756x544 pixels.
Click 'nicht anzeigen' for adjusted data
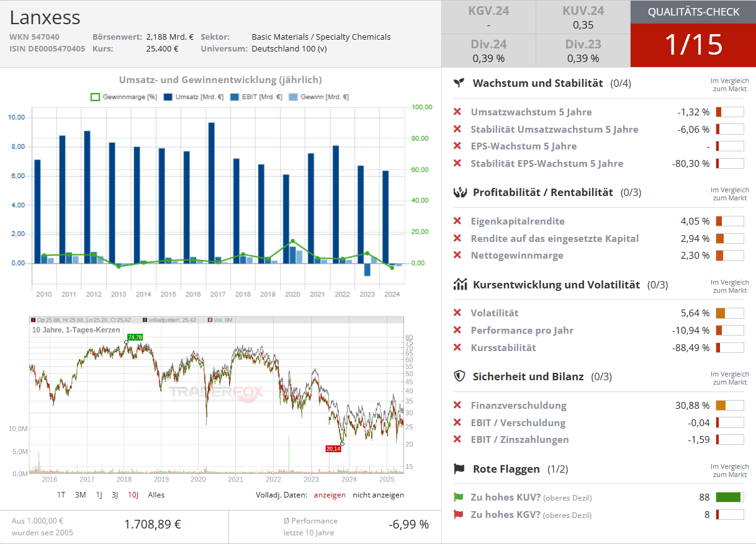point(379,495)
